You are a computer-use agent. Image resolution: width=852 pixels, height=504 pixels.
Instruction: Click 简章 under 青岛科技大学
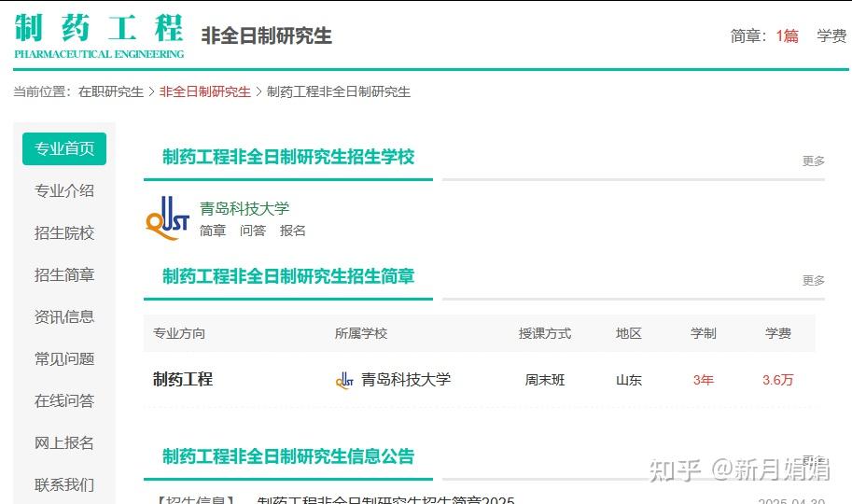coord(213,231)
